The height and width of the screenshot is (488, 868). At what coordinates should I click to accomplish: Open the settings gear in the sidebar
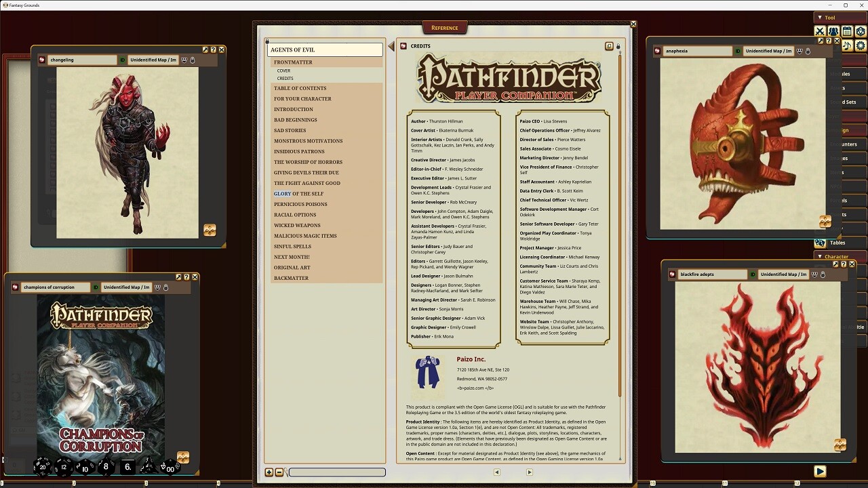[x=859, y=45]
